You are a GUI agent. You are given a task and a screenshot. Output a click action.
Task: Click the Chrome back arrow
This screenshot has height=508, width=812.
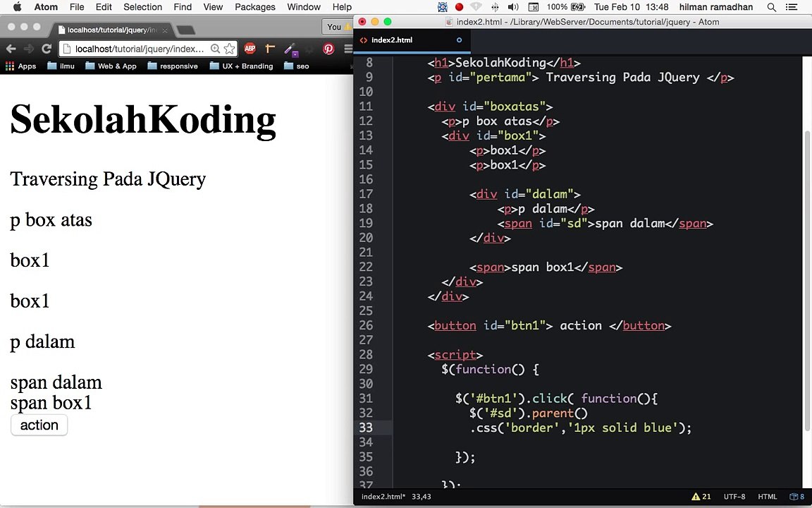11,49
